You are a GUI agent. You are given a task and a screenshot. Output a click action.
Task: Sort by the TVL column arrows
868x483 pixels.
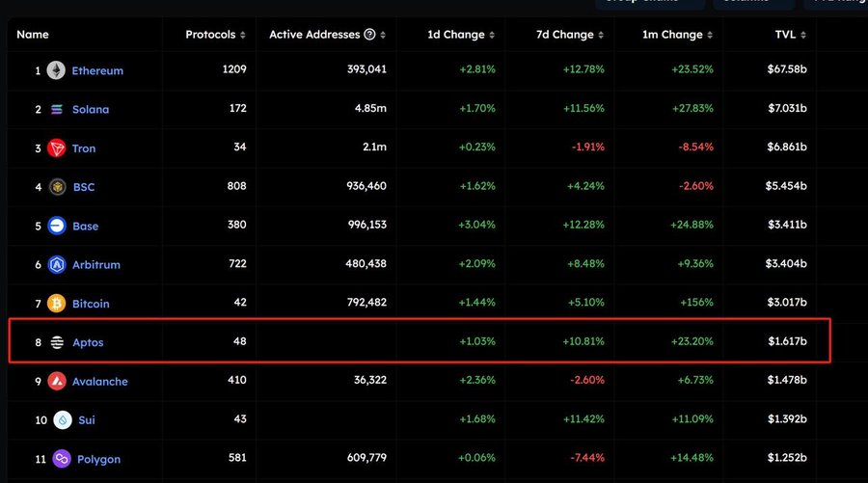(x=803, y=35)
